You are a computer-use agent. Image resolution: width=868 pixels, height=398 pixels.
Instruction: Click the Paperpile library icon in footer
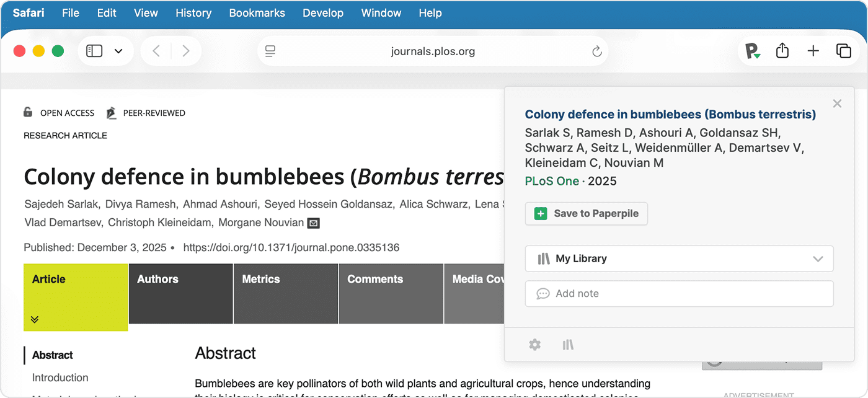point(568,345)
